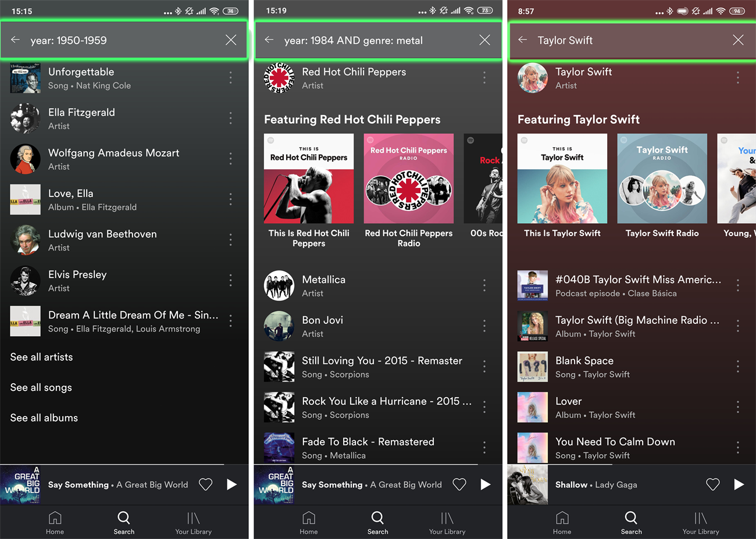Viewport: 756px width, 539px height.
Task: Like Shallow by Lady Gaga
Action: [x=713, y=484]
